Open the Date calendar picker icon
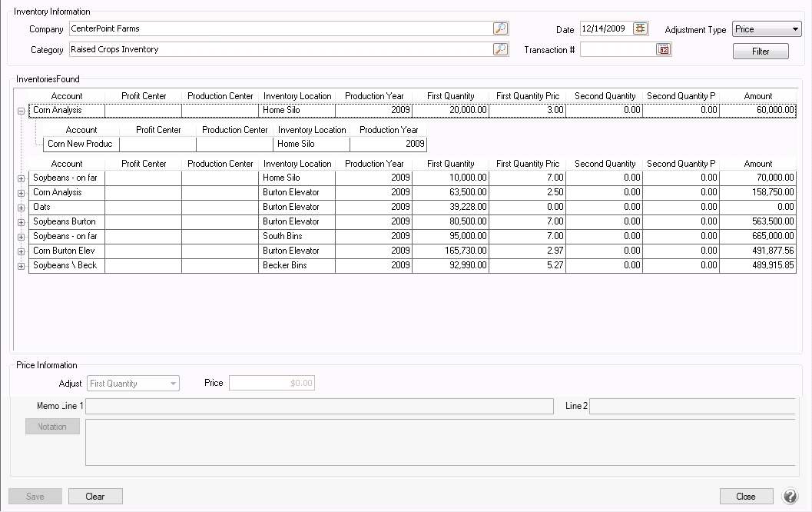Screen dimensions: 812x512 [641, 28]
